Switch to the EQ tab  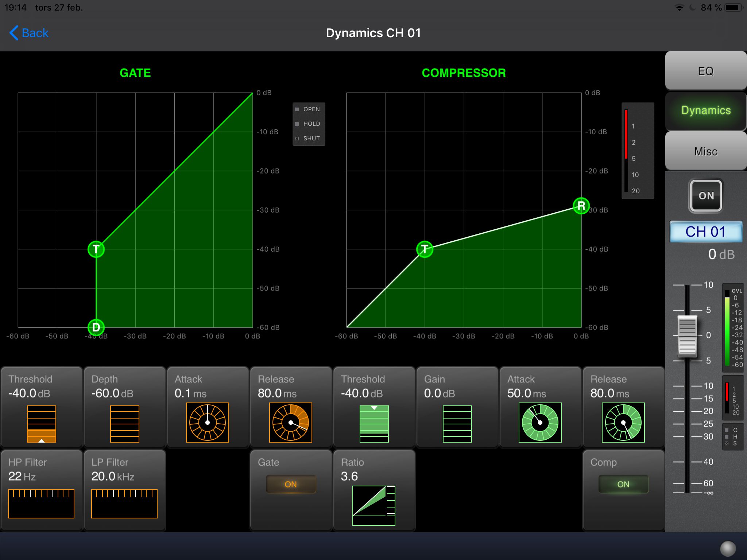(x=706, y=71)
